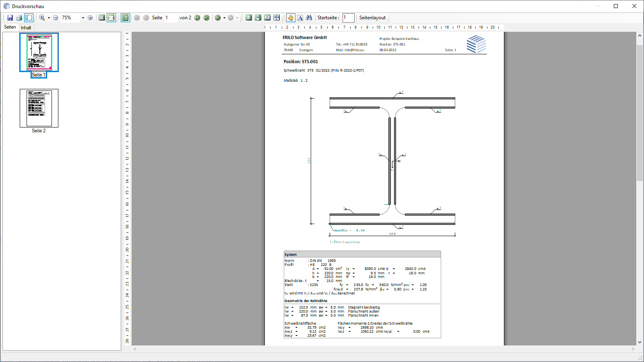Screen dimensions: 644x362
Task: Click the zoom in plus icon
Action: (90, 18)
